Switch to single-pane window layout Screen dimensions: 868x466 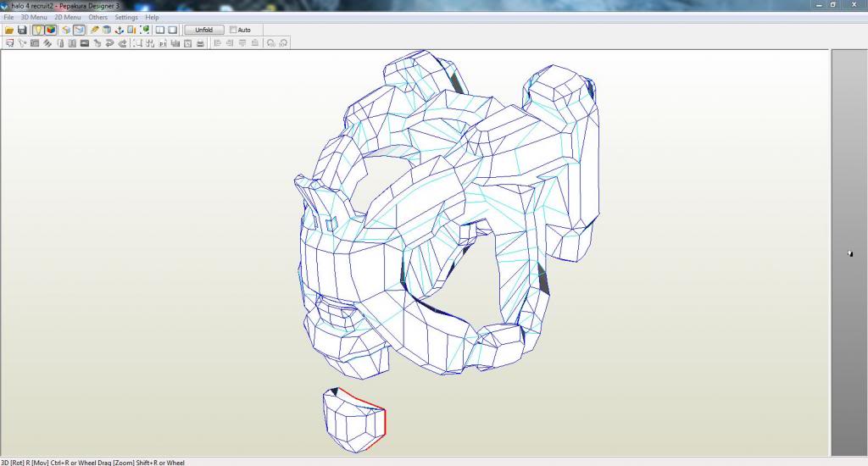click(173, 30)
